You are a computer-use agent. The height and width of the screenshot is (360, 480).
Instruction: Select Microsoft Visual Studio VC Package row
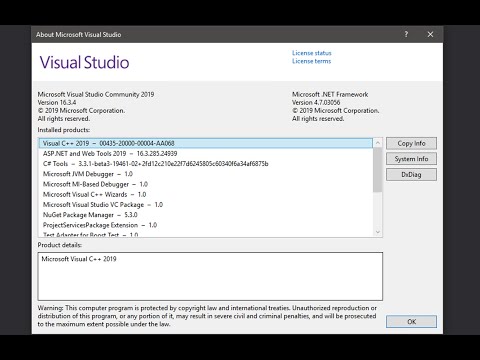(206, 205)
